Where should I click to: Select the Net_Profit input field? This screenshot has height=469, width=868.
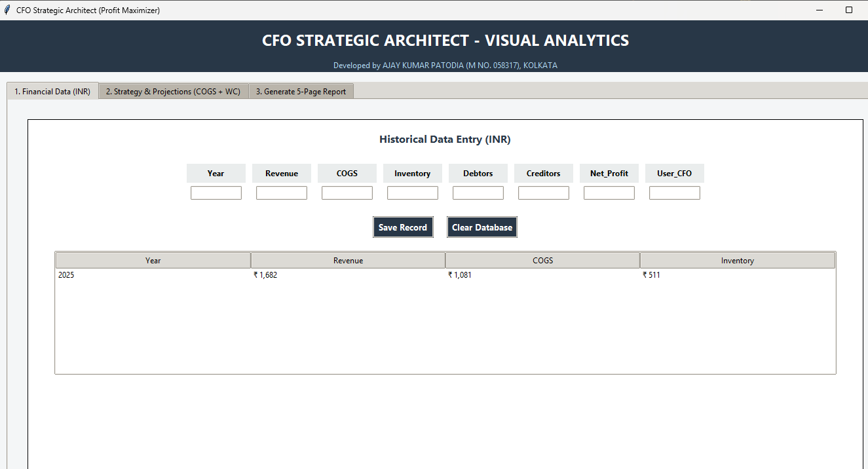[x=609, y=193]
